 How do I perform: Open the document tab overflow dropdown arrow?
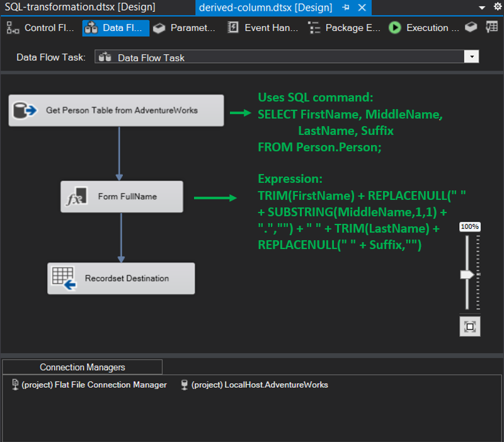click(x=482, y=8)
